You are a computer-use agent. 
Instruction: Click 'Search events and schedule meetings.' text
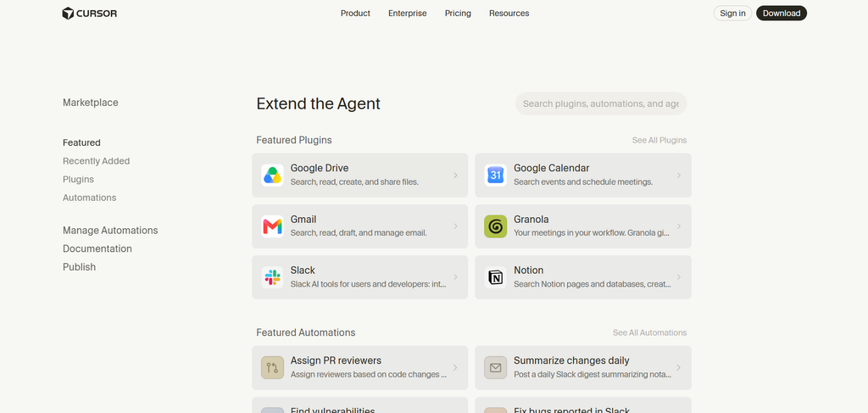click(x=583, y=181)
